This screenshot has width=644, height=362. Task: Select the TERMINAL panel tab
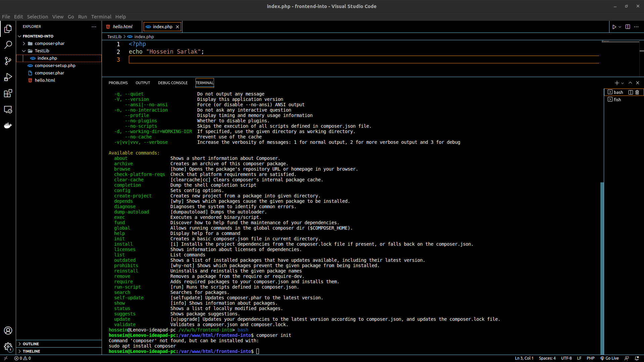[204, 83]
